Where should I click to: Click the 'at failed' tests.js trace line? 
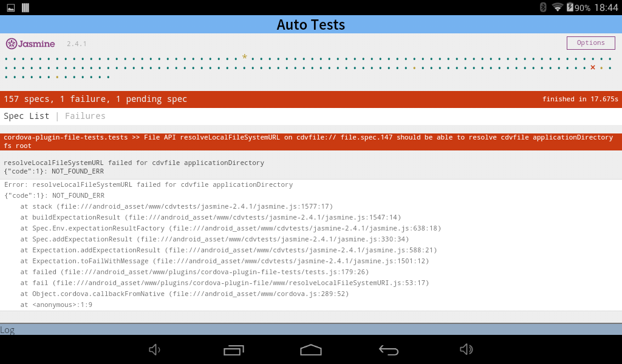click(194, 272)
